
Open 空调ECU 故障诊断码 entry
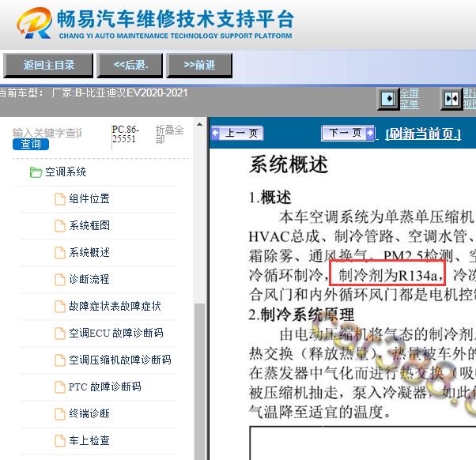click(116, 333)
